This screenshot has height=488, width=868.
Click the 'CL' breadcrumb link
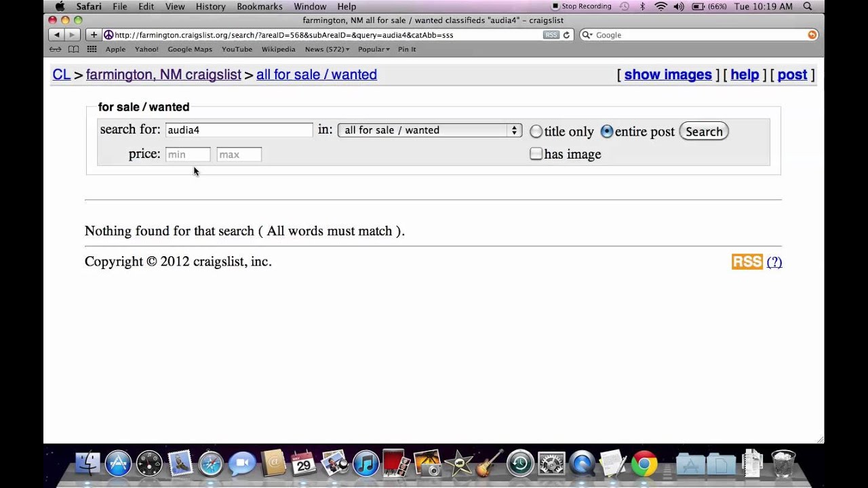coord(62,75)
